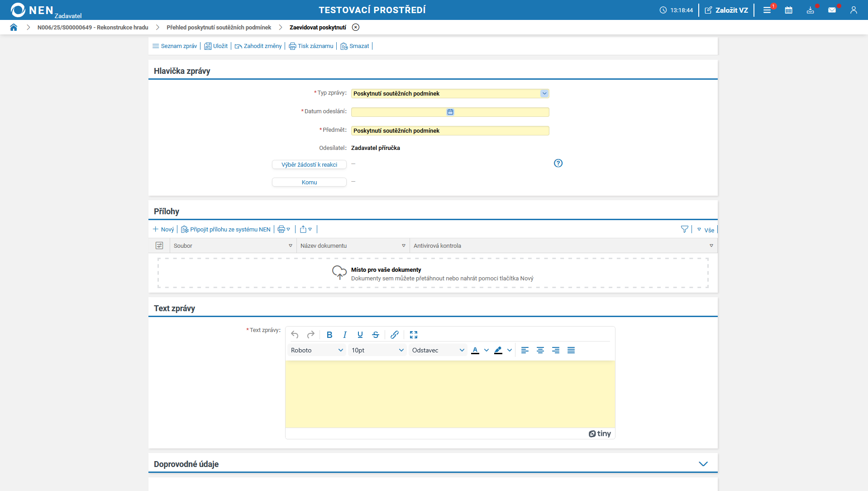Screen dimensions: 868x491
Task: Toggle bold formatting in editor
Action: (329, 335)
